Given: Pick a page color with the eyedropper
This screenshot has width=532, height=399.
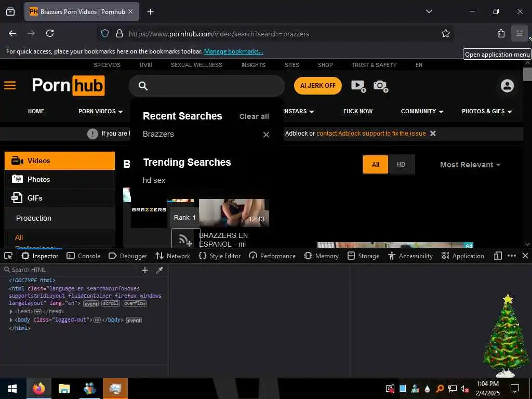Looking at the screenshot, I should coord(159,270).
